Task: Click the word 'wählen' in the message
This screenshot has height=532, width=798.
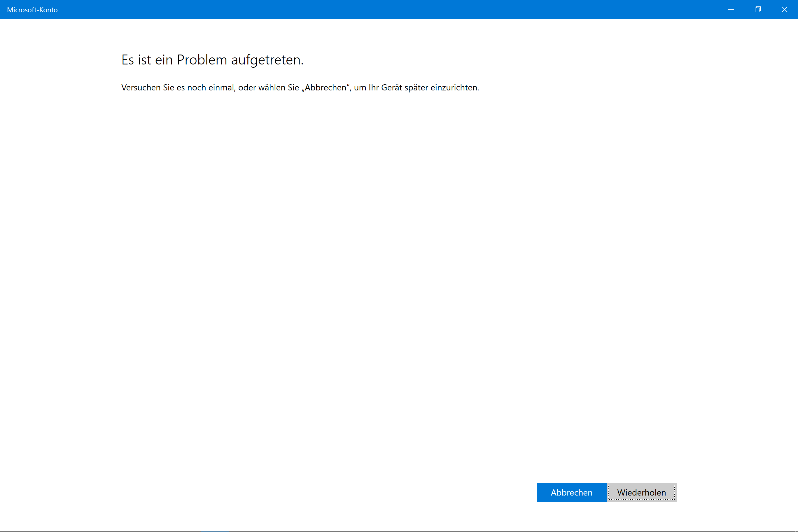Action: [x=272, y=87]
